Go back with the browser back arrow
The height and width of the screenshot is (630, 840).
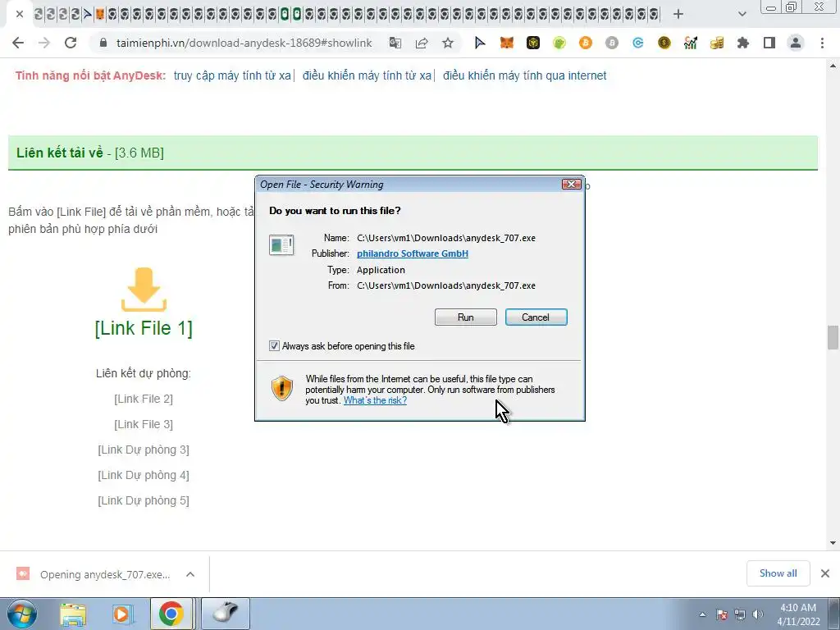click(x=18, y=43)
